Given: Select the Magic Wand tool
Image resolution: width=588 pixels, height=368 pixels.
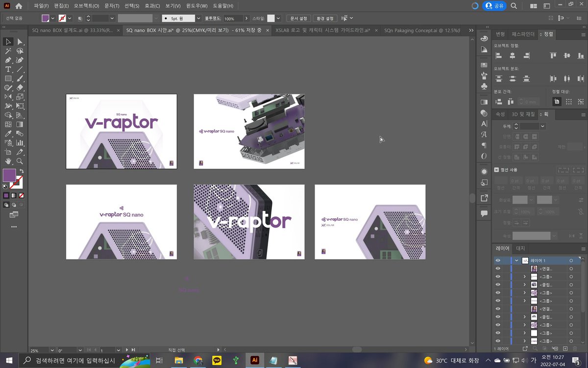Looking at the screenshot, I should 8,51.
